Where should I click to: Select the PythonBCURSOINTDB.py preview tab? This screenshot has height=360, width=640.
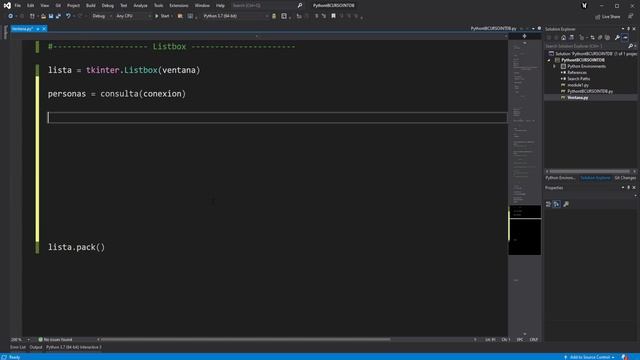tap(493, 29)
